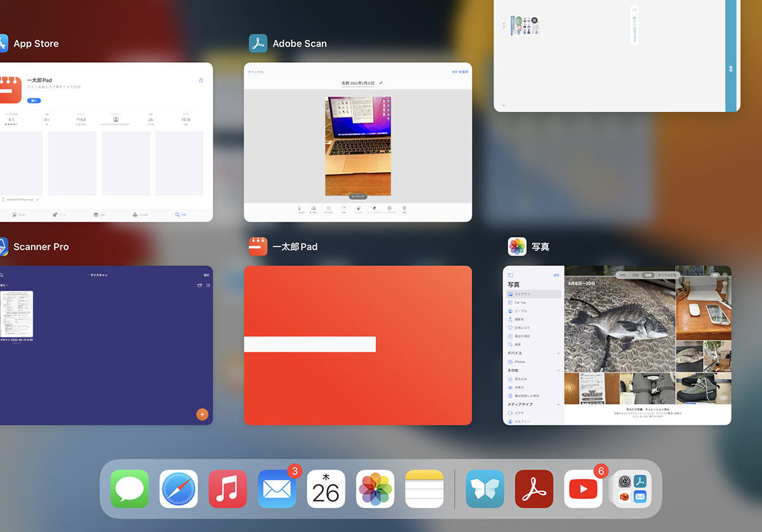
Task: Click the trash icon in Adobe Scan toolbar
Action: pos(404,209)
